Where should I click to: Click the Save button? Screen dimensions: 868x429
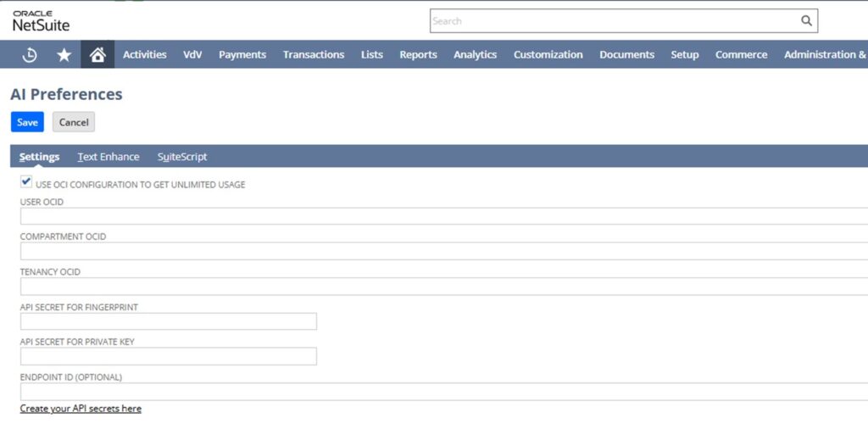pos(27,122)
